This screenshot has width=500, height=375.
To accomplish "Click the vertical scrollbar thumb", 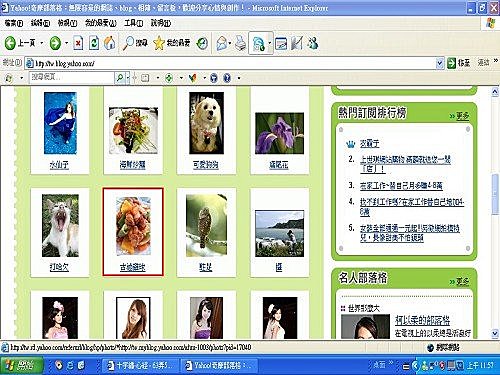I will point(495,194).
